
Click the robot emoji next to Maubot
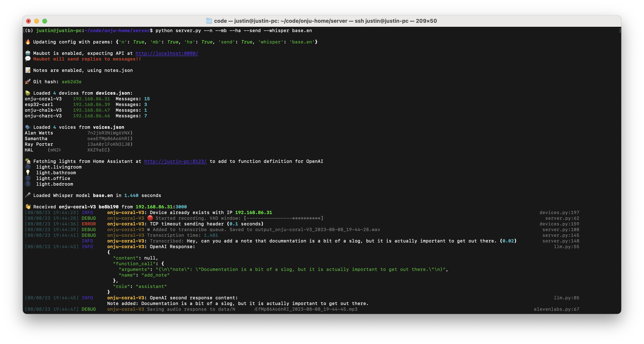pyautogui.click(x=28, y=53)
